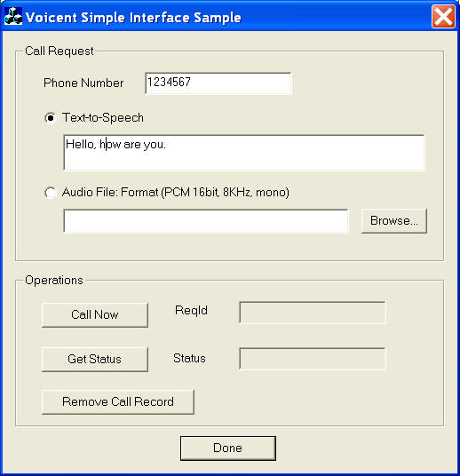Check call progress via Get Status button
Image resolution: width=460 pixels, height=476 pixels.
pyautogui.click(x=95, y=359)
